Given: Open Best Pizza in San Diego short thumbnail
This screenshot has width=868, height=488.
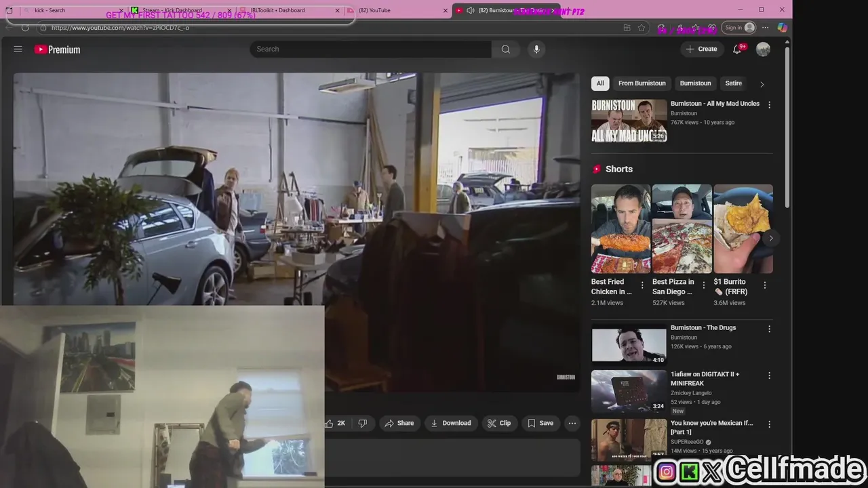Looking at the screenshot, I should (682, 229).
